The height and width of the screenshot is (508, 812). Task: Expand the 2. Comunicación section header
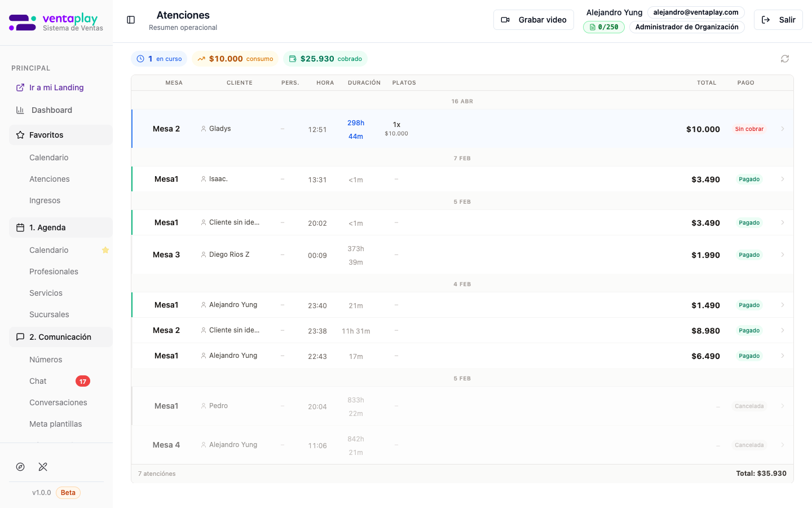click(60, 337)
